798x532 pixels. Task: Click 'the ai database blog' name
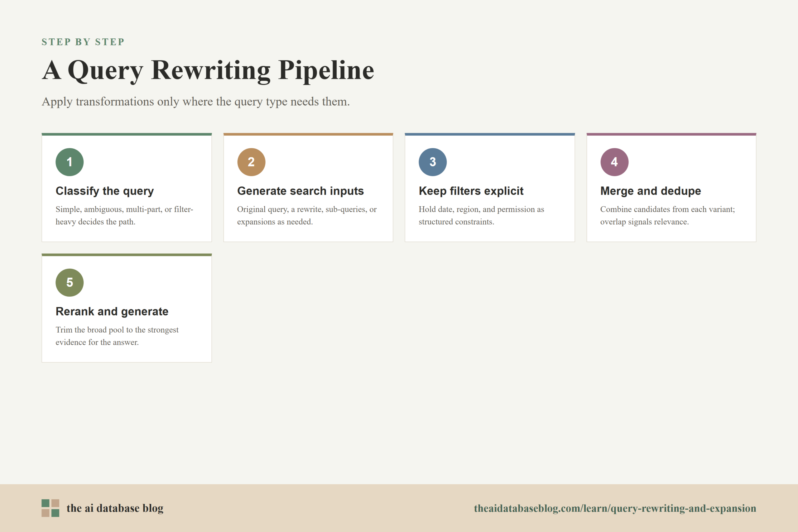115,508
